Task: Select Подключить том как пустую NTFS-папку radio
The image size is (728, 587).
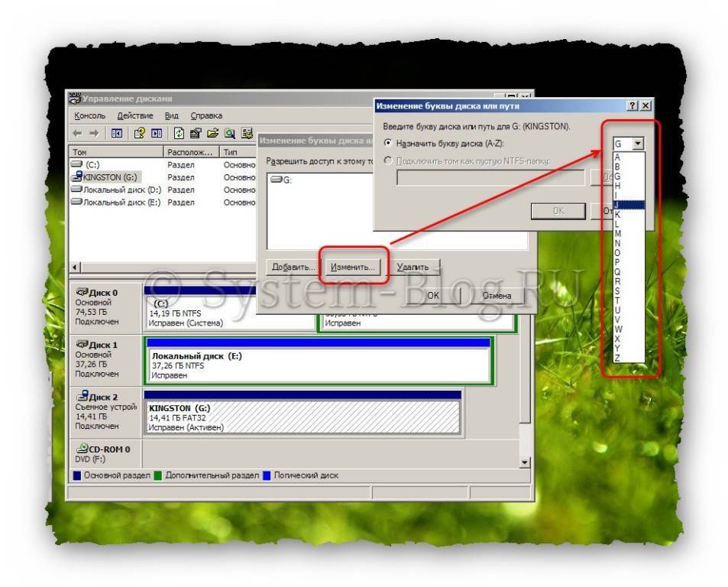Action: click(x=388, y=161)
